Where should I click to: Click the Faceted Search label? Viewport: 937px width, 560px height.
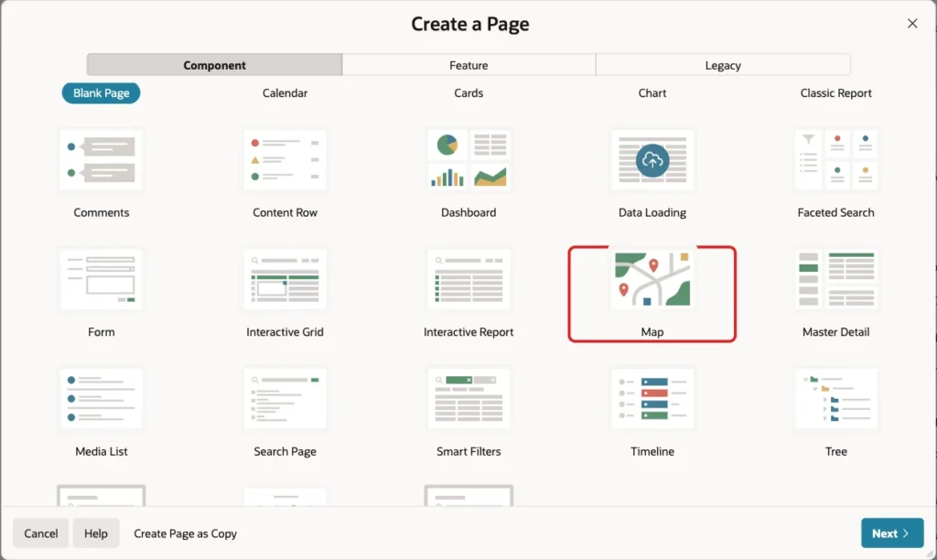(x=836, y=212)
